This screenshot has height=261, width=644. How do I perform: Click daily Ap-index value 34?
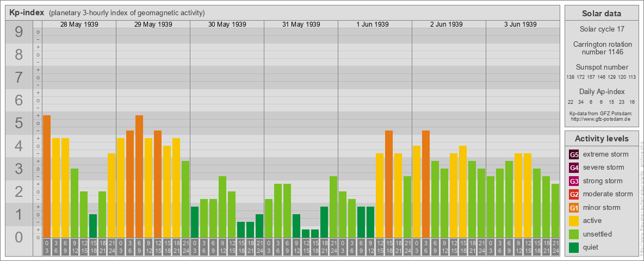[581, 102]
